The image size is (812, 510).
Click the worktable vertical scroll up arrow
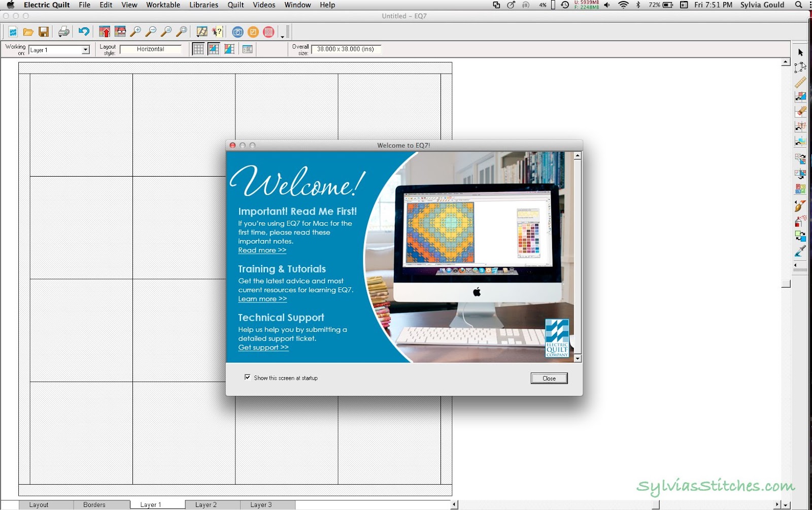(786, 62)
